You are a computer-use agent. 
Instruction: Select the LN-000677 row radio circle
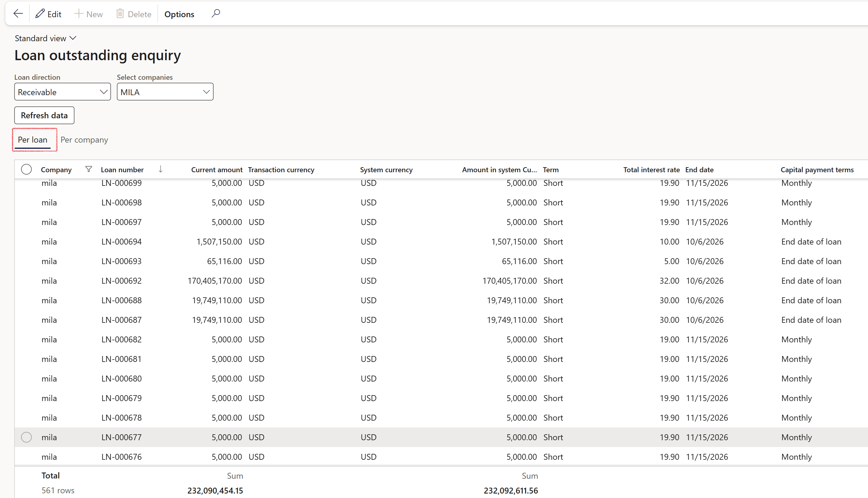point(26,437)
